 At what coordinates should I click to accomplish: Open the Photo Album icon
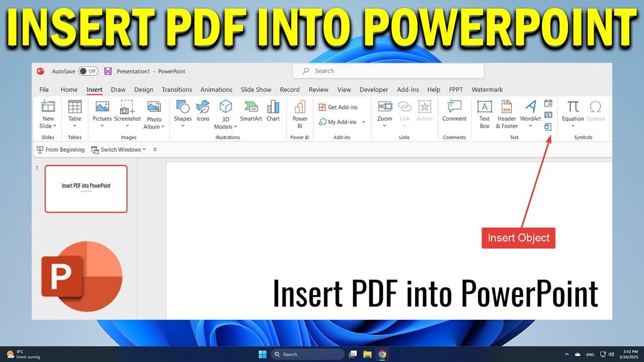(x=154, y=107)
